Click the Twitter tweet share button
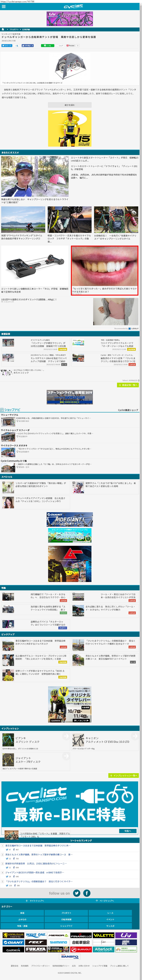Image resolution: width=142 pixels, height=980 pixels. [7, 46]
